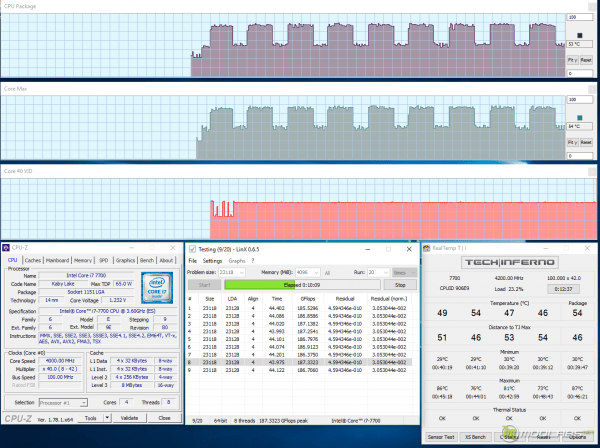Select result row 8 in LinX
600x448 pixels.
[299, 362]
